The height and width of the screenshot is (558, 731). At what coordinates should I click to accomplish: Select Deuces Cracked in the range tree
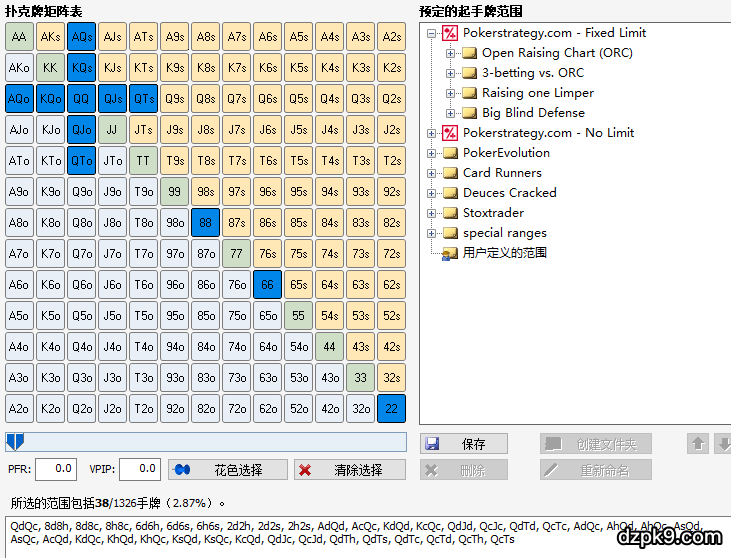coord(509,193)
